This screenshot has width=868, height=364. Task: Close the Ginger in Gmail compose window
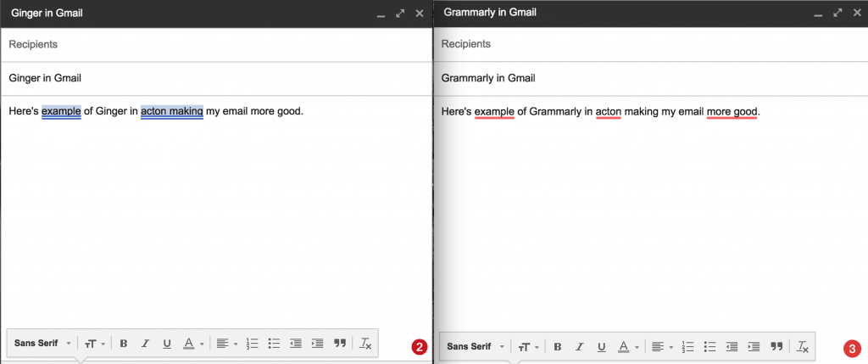[x=420, y=13]
